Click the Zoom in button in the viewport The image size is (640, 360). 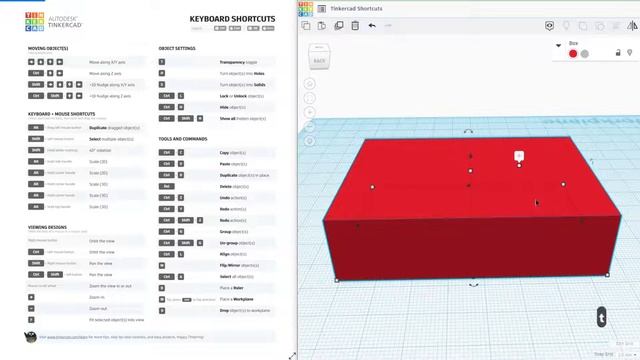pos(310,112)
